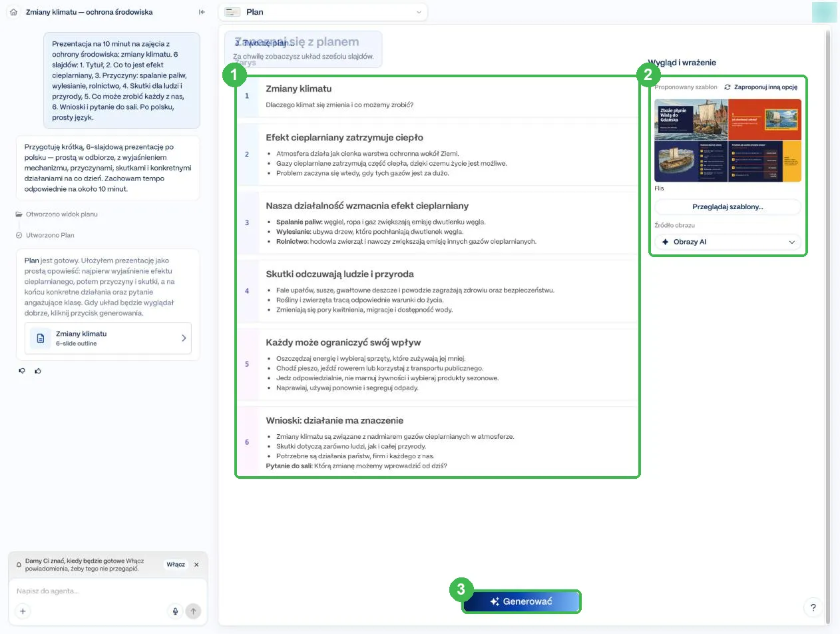Image resolution: width=840 pixels, height=634 pixels.
Task: Click the refresh icon beside Zaproponuj
Action: tap(728, 87)
